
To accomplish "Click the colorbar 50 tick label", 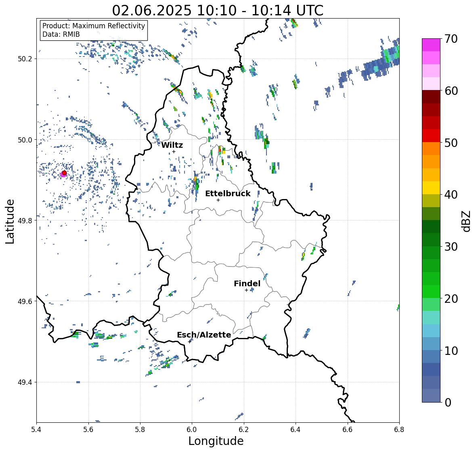I will [451, 143].
